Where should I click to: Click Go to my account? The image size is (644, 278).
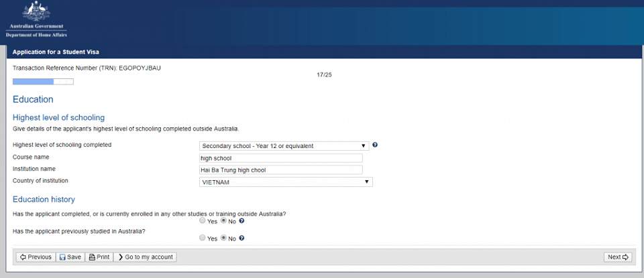[145, 257]
